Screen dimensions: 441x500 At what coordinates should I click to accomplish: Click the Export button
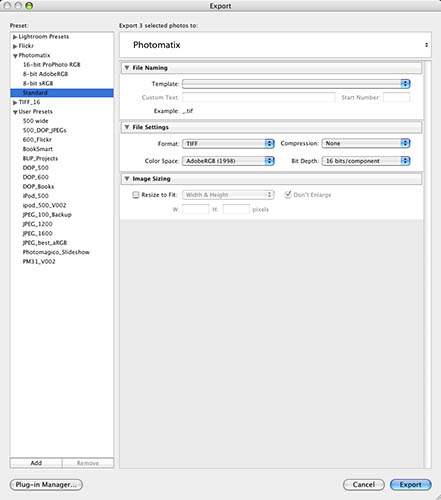(x=411, y=485)
